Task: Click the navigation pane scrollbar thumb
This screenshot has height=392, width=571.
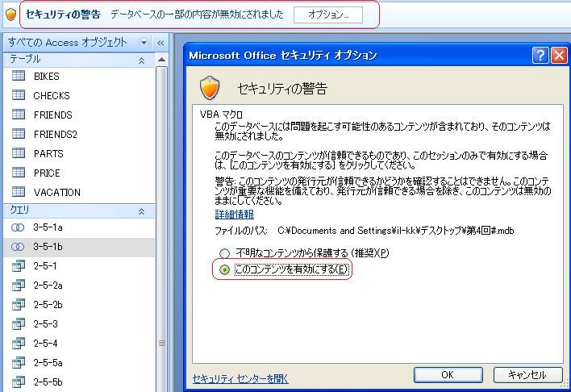Action: (x=161, y=343)
